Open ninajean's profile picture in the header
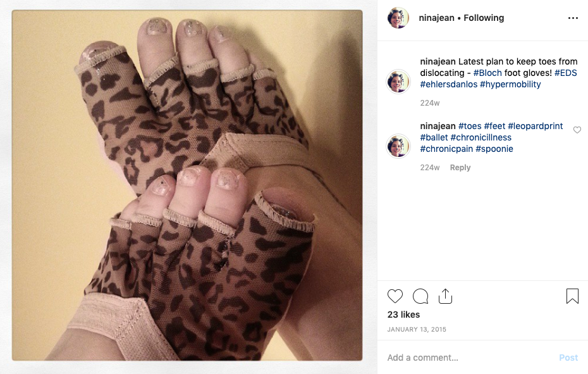Image resolution: width=588 pixels, height=374 pixels. coord(398,18)
